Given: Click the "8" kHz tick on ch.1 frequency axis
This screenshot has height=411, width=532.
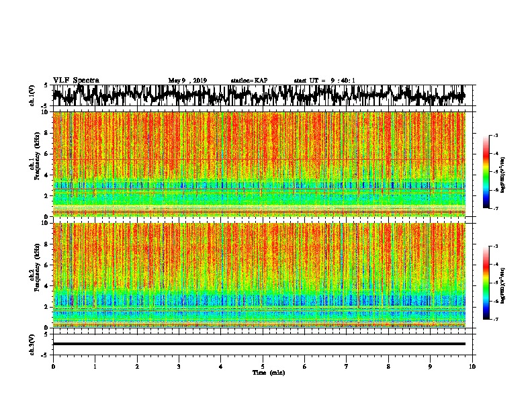Looking at the screenshot, I should click(x=46, y=133).
